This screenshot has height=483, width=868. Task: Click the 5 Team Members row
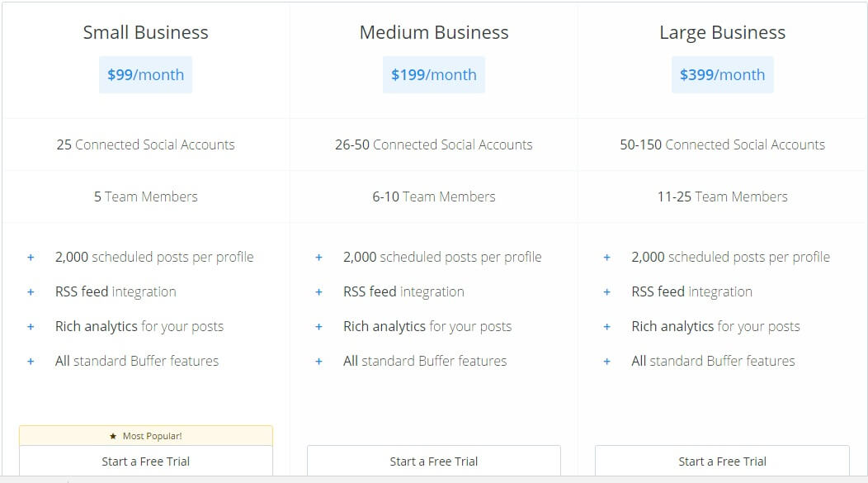pyautogui.click(x=145, y=197)
